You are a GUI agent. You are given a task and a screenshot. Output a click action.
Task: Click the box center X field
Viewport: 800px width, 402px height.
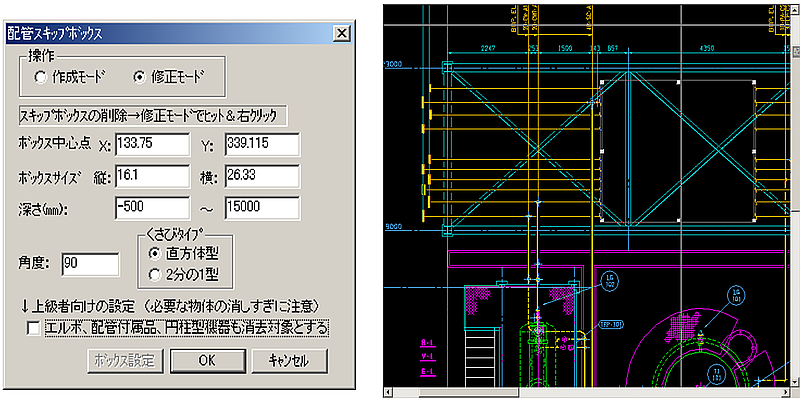[152, 145]
